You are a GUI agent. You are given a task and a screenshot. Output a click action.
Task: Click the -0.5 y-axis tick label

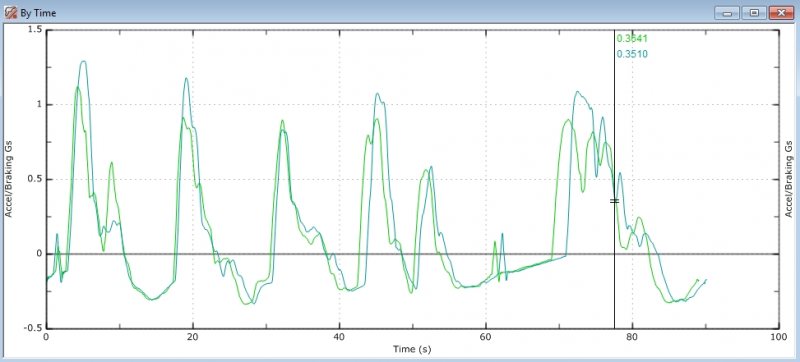tap(33, 328)
